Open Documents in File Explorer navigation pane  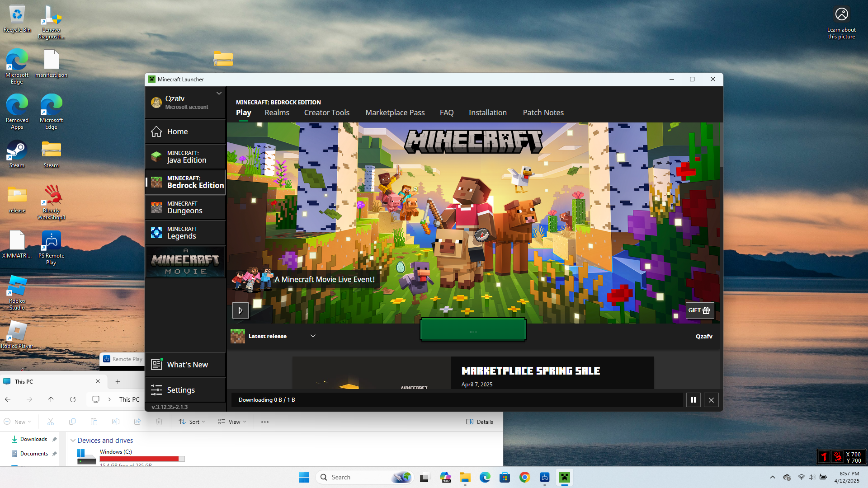point(33,454)
